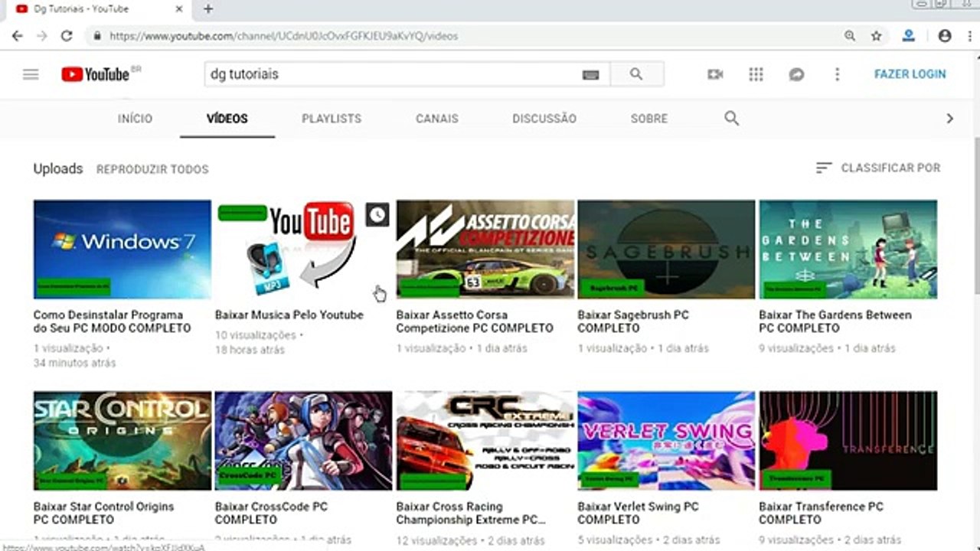This screenshot has width=980, height=551.
Task: Search within the channel magnifier icon
Action: pos(732,119)
